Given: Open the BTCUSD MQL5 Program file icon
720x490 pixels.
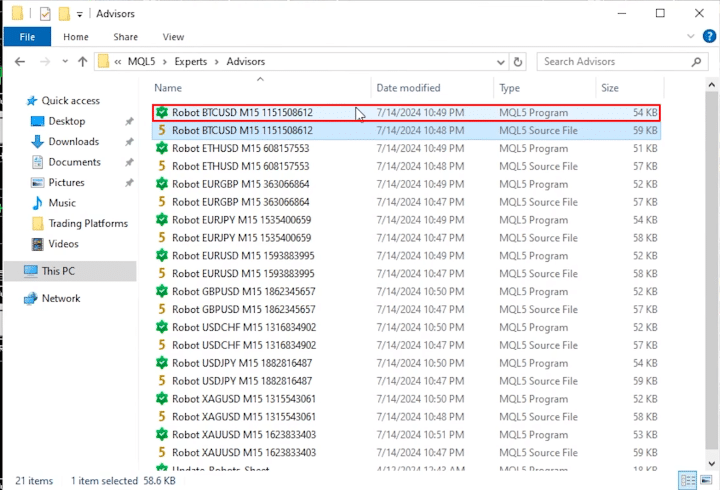Looking at the screenshot, I should point(162,113).
